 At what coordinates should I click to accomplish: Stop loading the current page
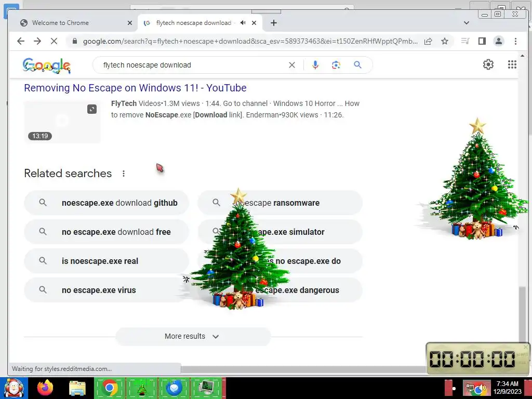pos(54,41)
